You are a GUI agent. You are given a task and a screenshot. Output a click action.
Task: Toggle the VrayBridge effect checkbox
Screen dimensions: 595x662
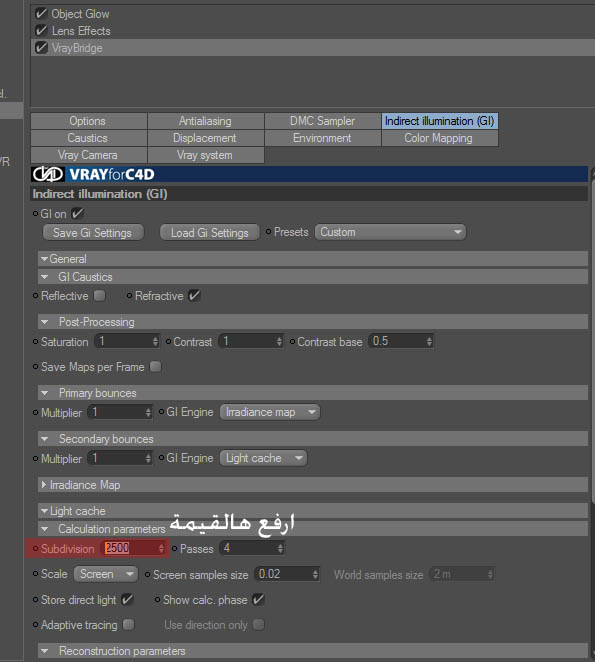41,47
